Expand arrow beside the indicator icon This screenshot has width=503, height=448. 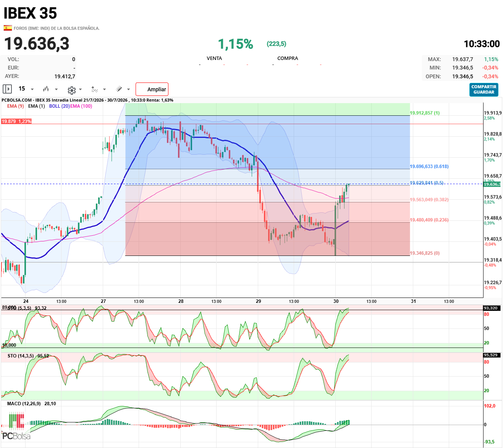[104, 89]
